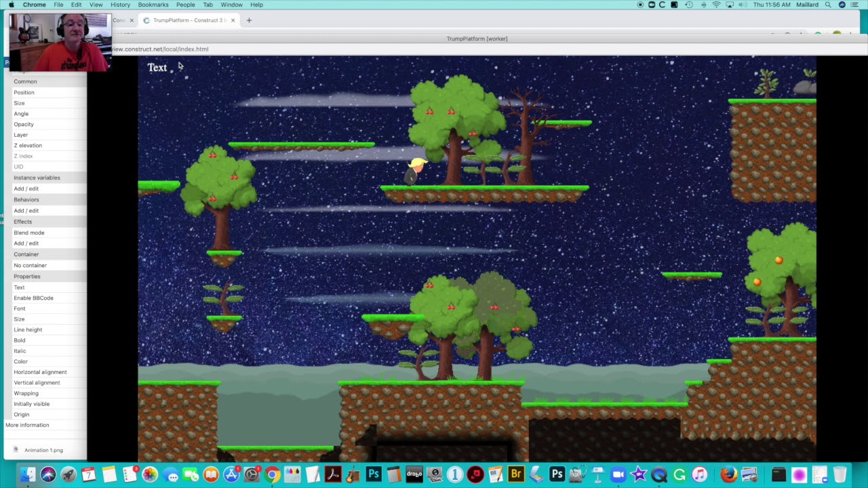Open Adobe Acrobat in the Dock

tap(333, 474)
